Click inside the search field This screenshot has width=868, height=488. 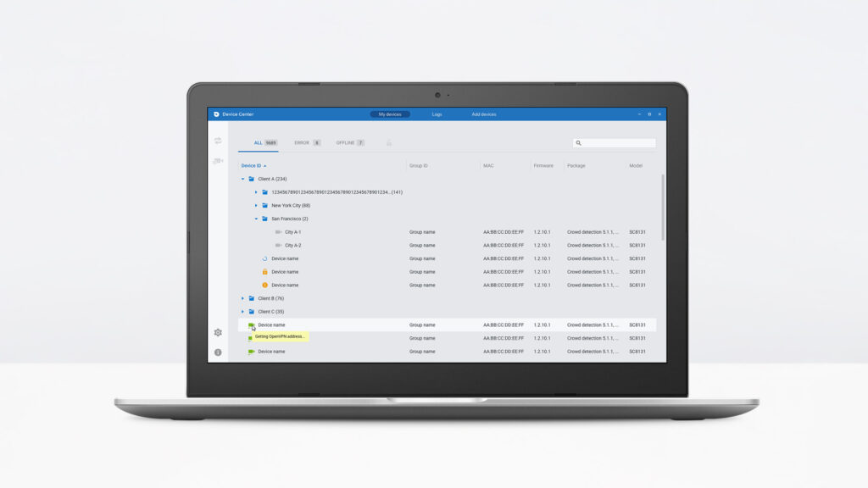pos(618,143)
